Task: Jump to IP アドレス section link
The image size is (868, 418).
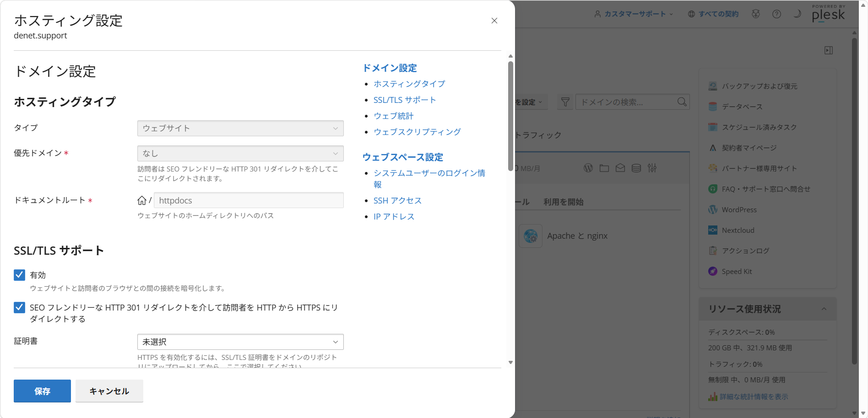Action: click(x=394, y=216)
